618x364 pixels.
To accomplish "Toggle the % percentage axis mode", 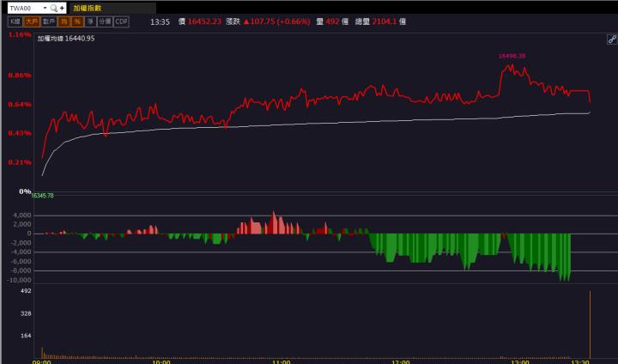I will 77,21.
